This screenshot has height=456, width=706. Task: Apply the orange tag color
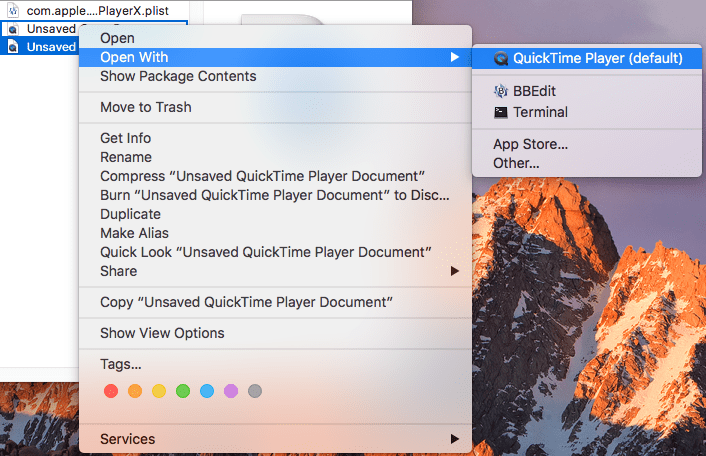pyautogui.click(x=135, y=391)
